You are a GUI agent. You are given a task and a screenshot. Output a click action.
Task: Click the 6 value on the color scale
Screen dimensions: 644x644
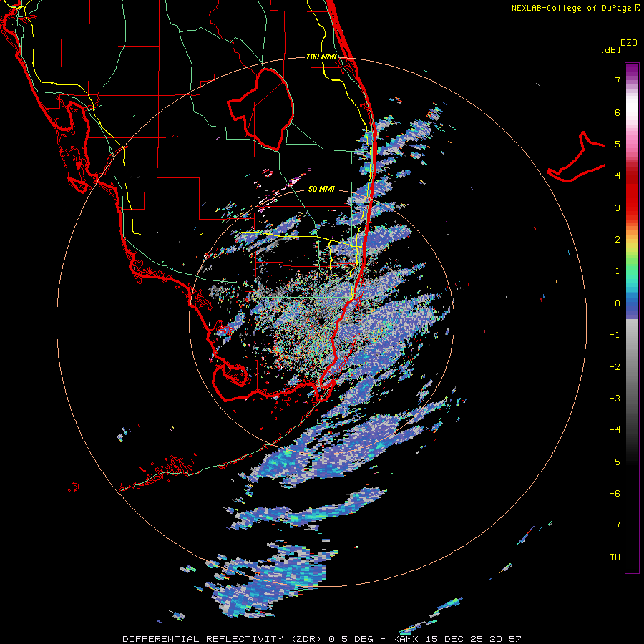[618, 112]
